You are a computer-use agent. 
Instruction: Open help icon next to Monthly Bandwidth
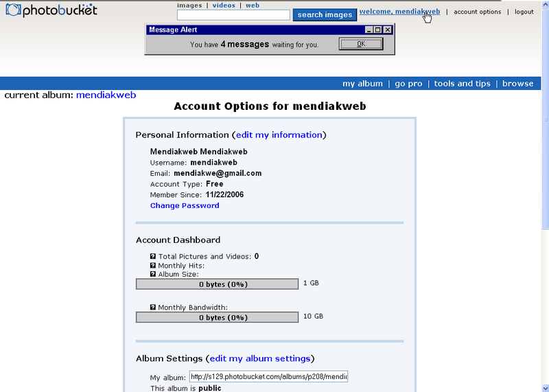point(152,308)
